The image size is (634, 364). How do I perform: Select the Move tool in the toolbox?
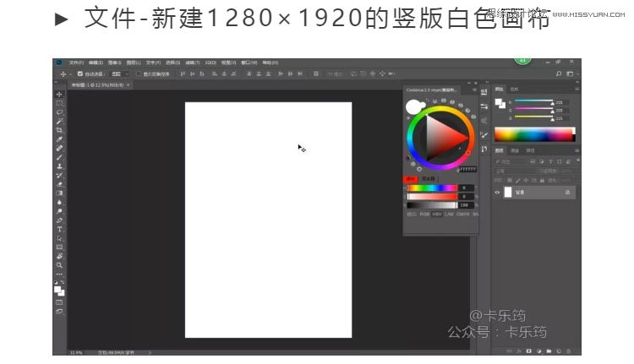[59, 94]
